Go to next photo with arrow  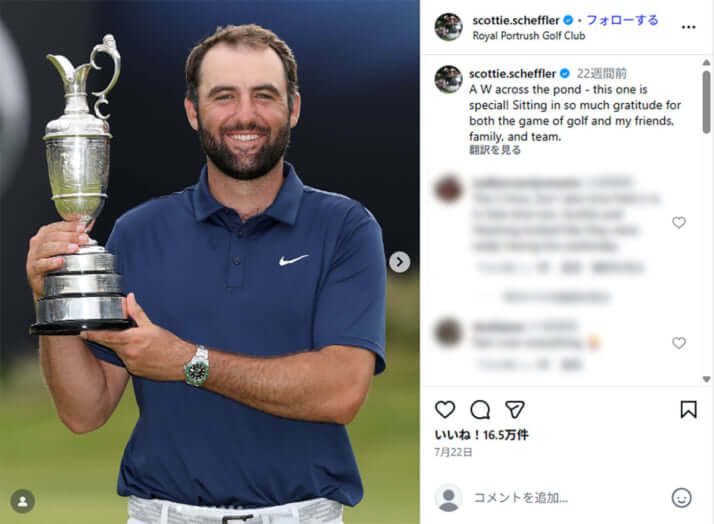click(399, 262)
